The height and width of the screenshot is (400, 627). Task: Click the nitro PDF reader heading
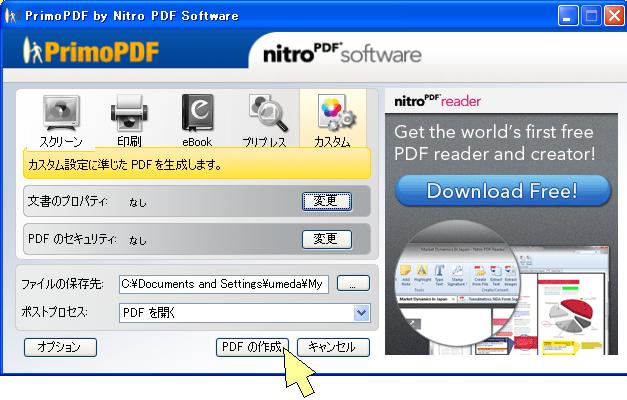tap(437, 101)
